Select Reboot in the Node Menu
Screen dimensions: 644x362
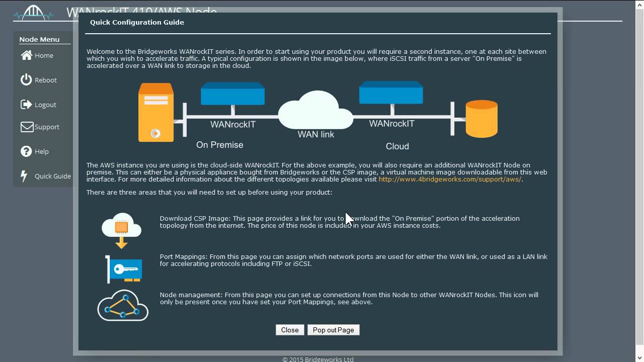pyautogui.click(x=45, y=80)
